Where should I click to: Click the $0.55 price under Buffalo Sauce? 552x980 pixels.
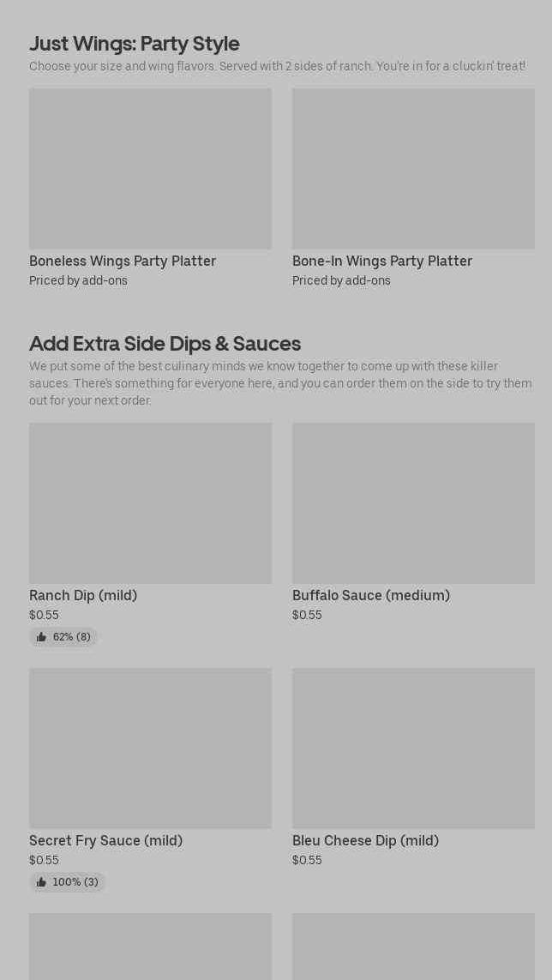click(307, 615)
